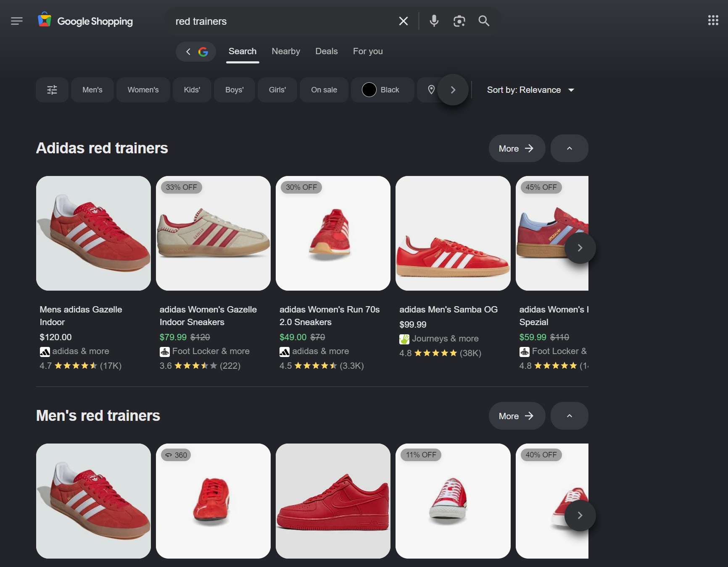Click Foot Locker logo under Spezial listing
728x567 pixels.
tap(525, 352)
